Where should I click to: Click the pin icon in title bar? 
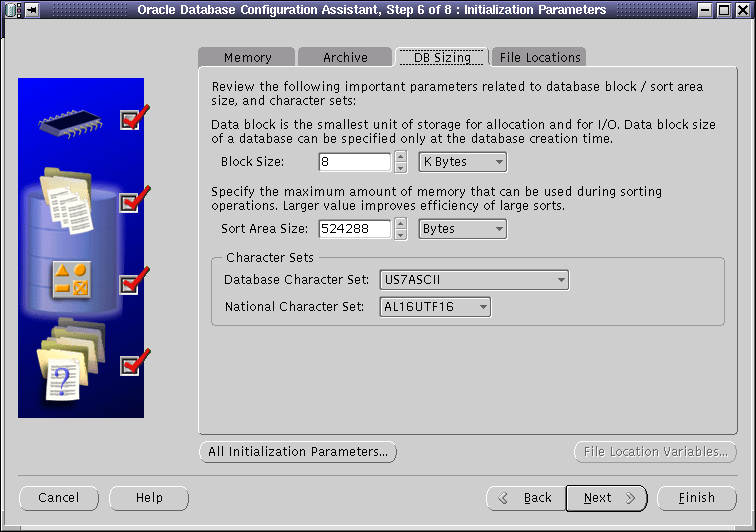click(32, 10)
